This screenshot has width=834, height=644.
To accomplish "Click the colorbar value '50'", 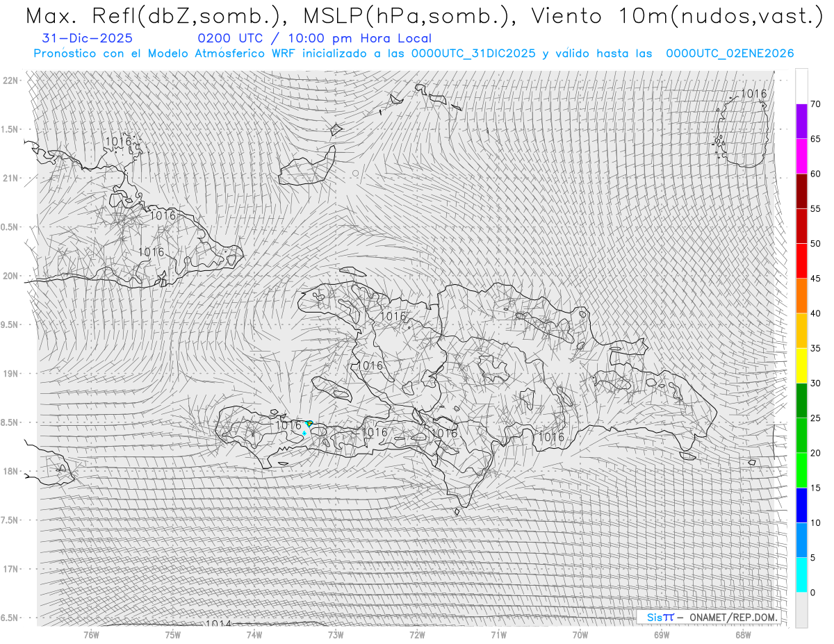I will click(x=815, y=244).
